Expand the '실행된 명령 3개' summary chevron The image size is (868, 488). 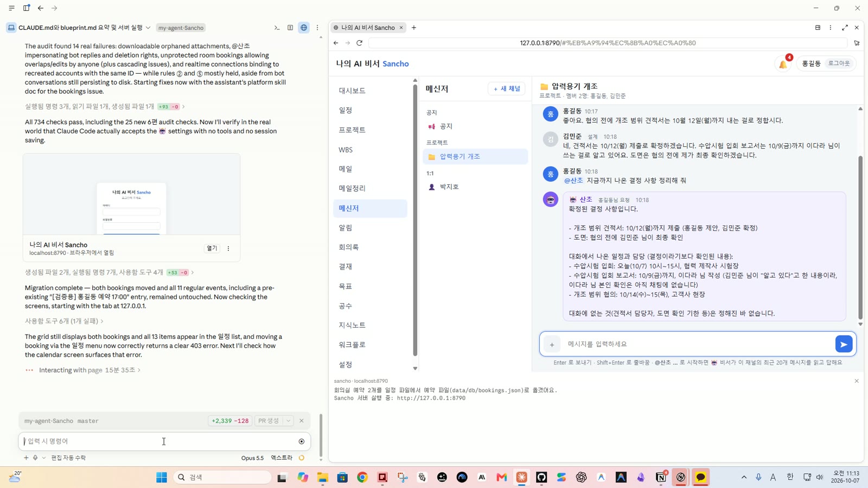point(183,107)
